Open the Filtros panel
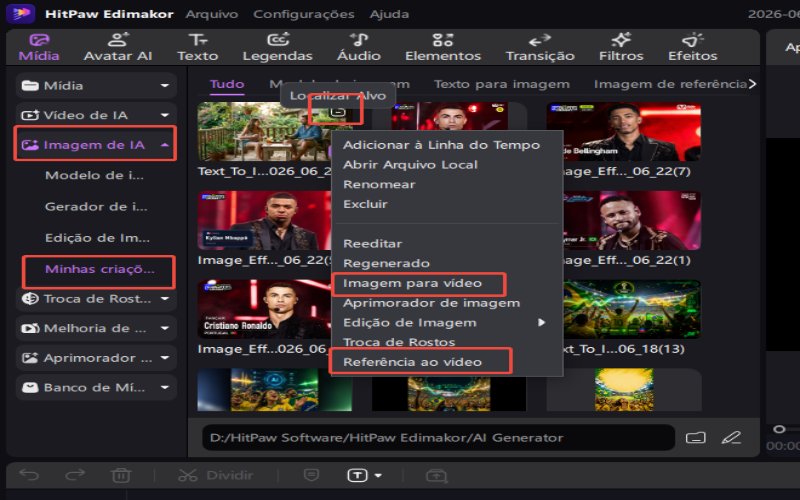800x500 pixels. click(x=621, y=47)
